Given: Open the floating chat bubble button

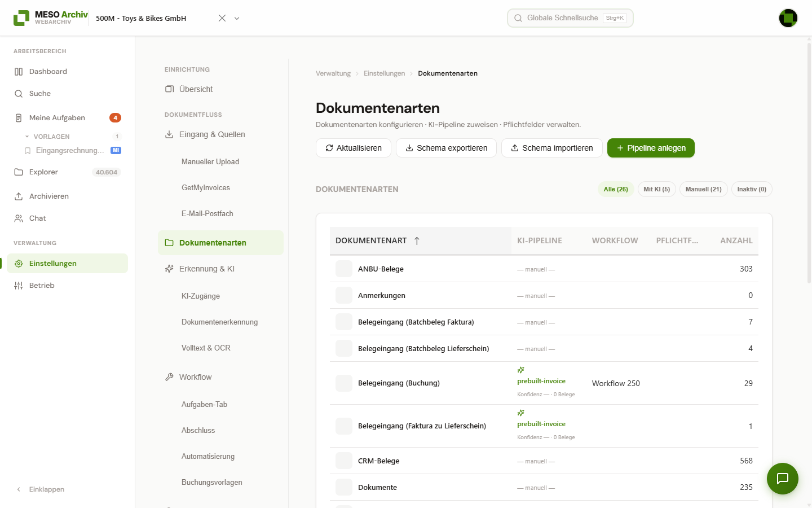Looking at the screenshot, I should tap(783, 479).
